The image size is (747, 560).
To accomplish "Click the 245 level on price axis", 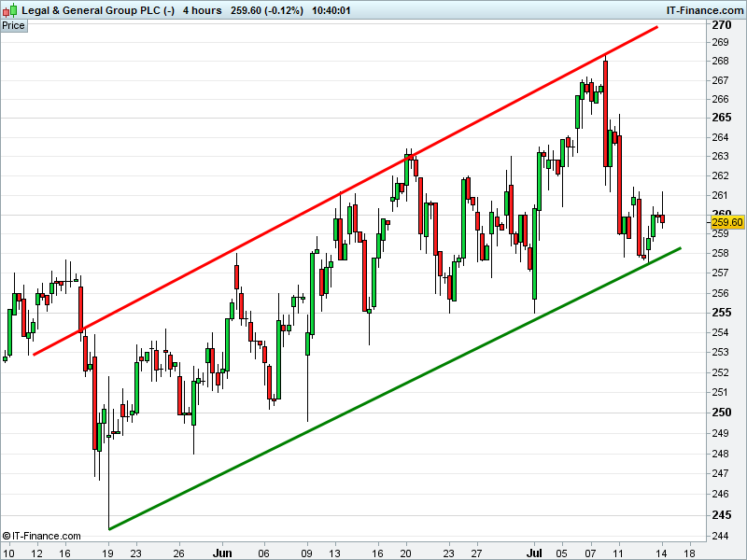I will click(721, 515).
